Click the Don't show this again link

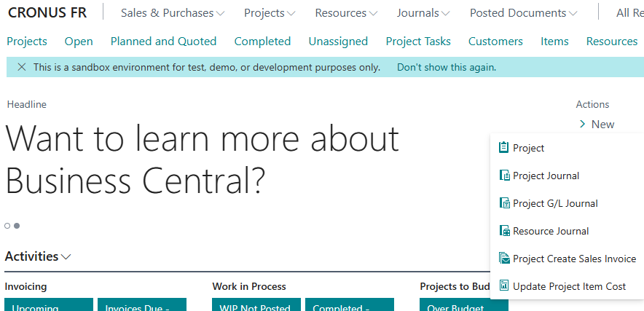[447, 67]
